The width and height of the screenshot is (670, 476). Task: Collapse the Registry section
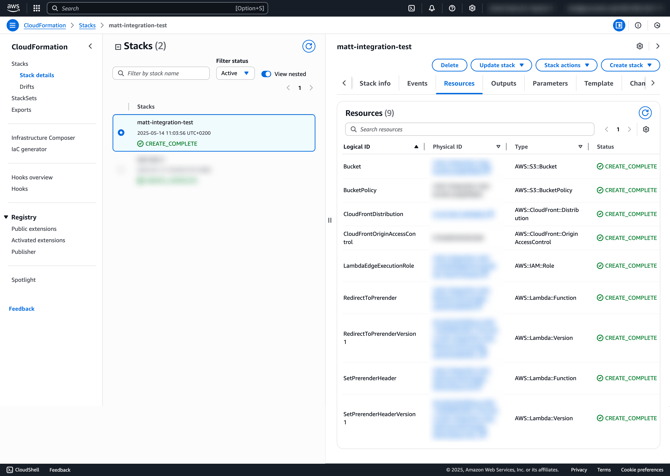click(6, 217)
